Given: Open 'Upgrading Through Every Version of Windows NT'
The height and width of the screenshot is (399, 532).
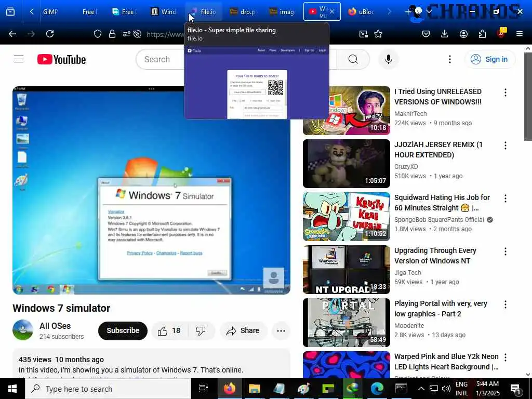Looking at the screenshot, I should pyautogui.click(x=435, y=256).
